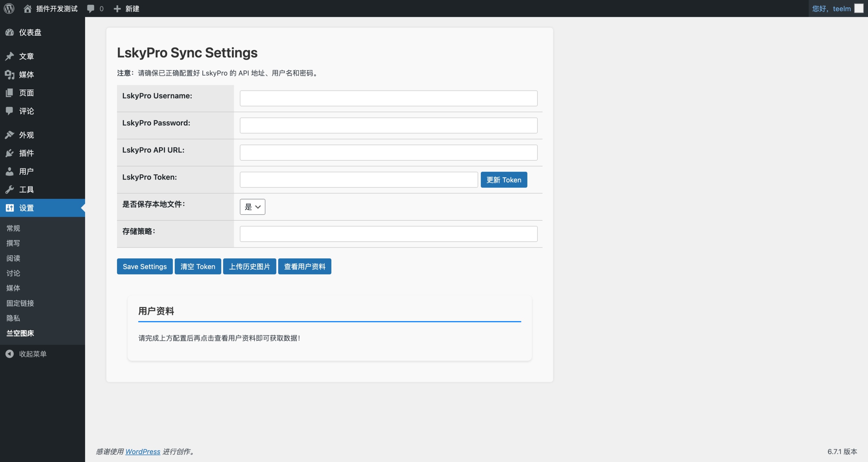This screenshot has height=462, width=868.
Task: Focus the LskyPro API URL input field
Action: click(x=388, y=153)
